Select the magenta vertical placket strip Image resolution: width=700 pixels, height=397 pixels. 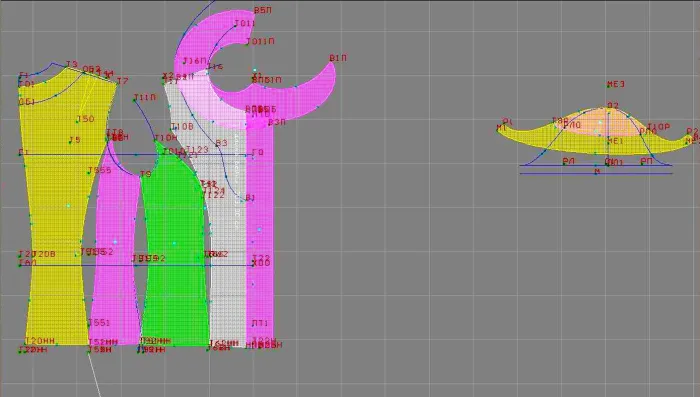coord(259,232)
